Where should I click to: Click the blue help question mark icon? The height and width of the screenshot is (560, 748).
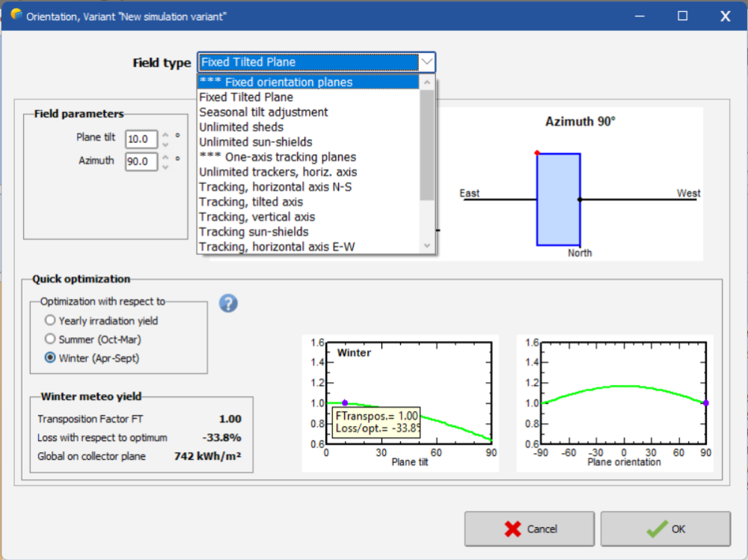[229, 304]
